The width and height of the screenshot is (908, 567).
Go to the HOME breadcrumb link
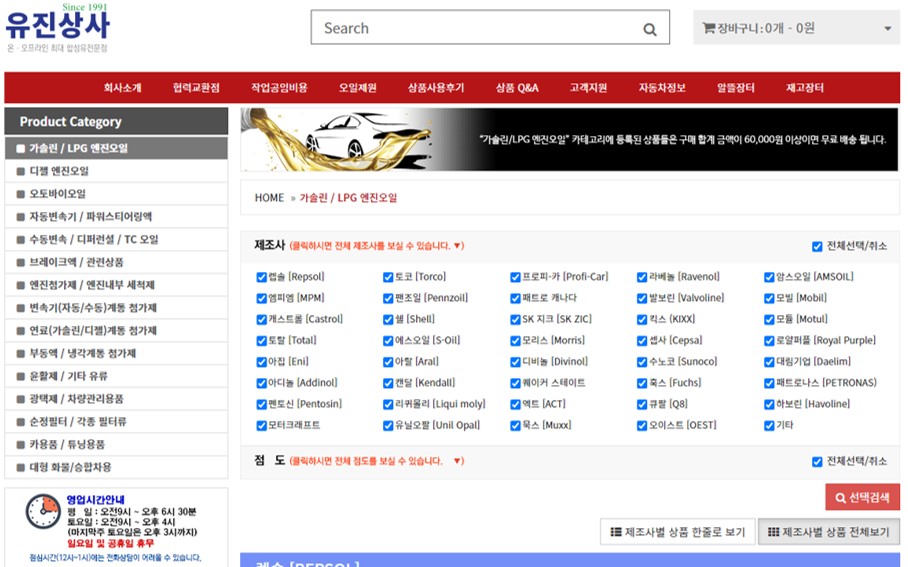269,198
